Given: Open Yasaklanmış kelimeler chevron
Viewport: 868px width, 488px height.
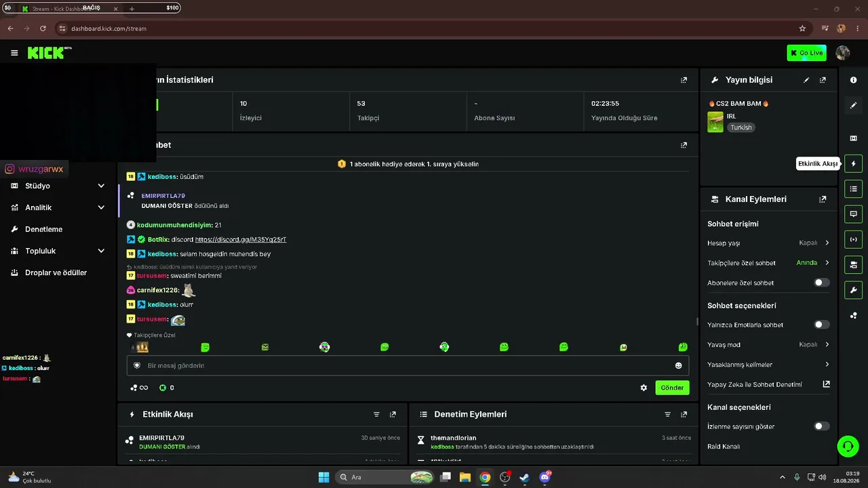Looking at the screenshot, I should click(x=827, y=365).
